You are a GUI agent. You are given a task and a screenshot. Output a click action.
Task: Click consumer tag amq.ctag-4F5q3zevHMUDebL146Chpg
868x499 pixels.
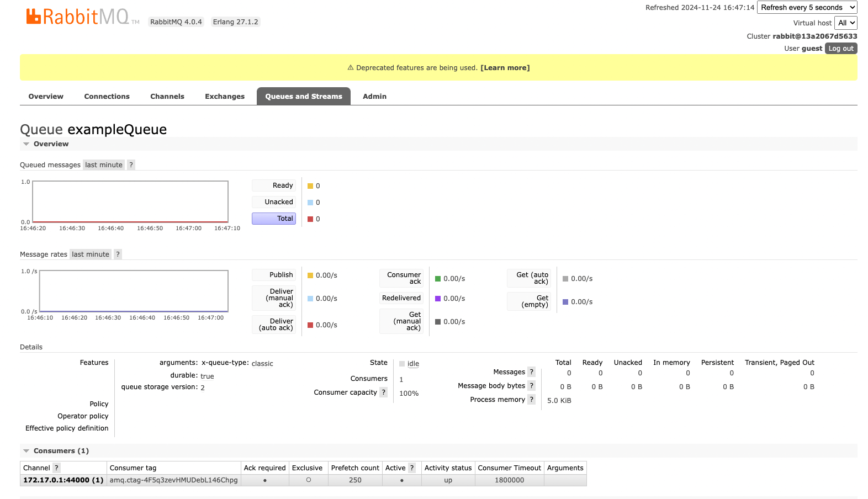(174, 480)
